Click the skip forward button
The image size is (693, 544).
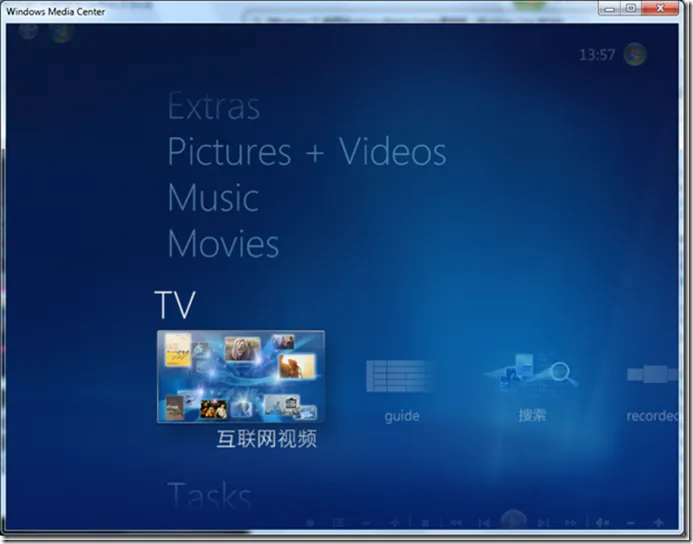[x=543, y=523]
